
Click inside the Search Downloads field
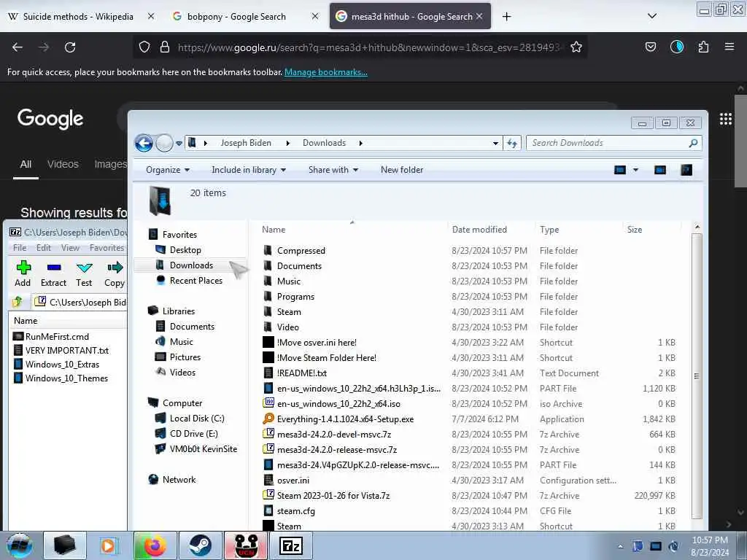(x=608, y=143)
